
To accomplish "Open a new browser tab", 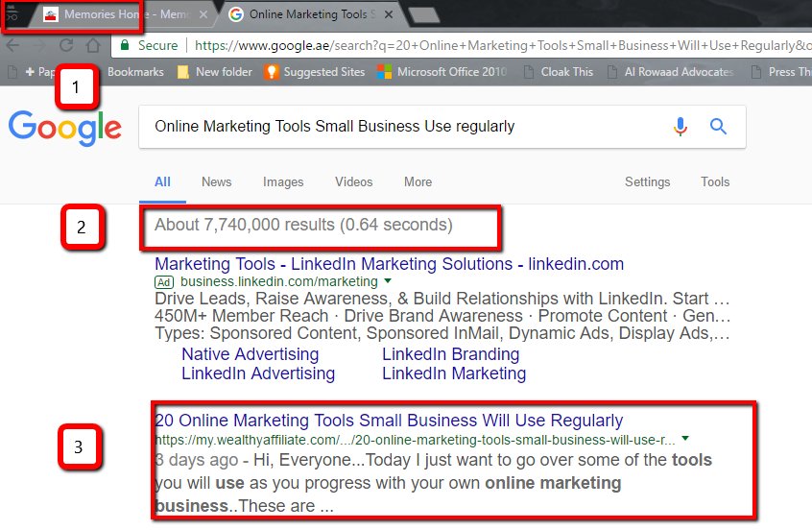I will tap(424, 15).
